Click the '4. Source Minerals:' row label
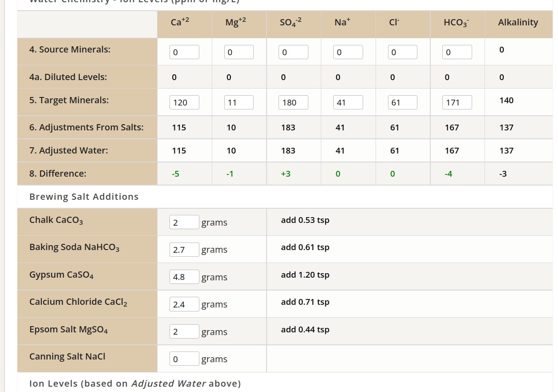Viewport: 558px width, 392px height. (x=70, y=49)
